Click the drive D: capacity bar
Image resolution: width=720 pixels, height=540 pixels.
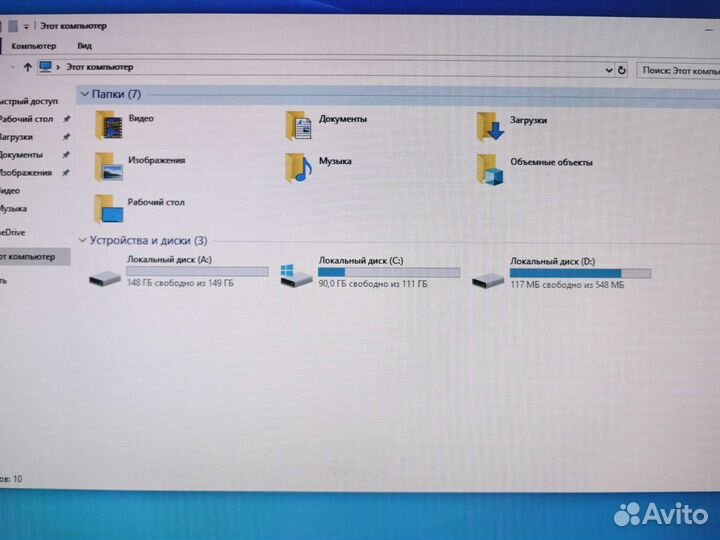point(580,274)
